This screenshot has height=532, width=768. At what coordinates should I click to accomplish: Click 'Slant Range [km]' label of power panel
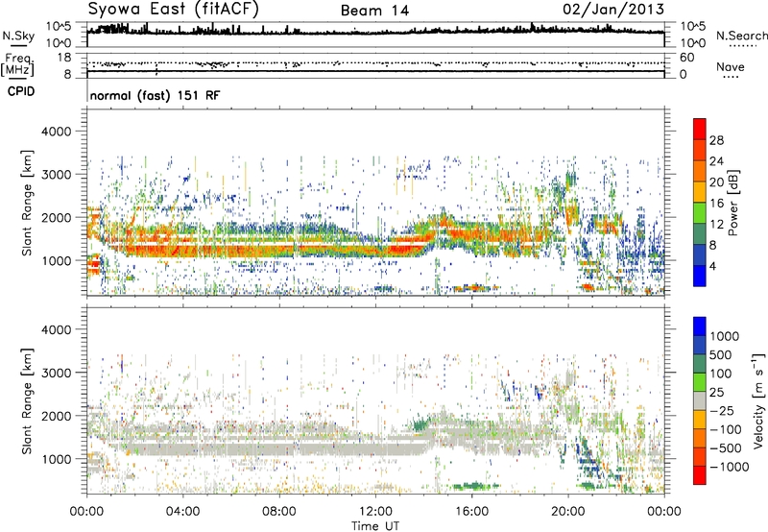coord(27,203)
